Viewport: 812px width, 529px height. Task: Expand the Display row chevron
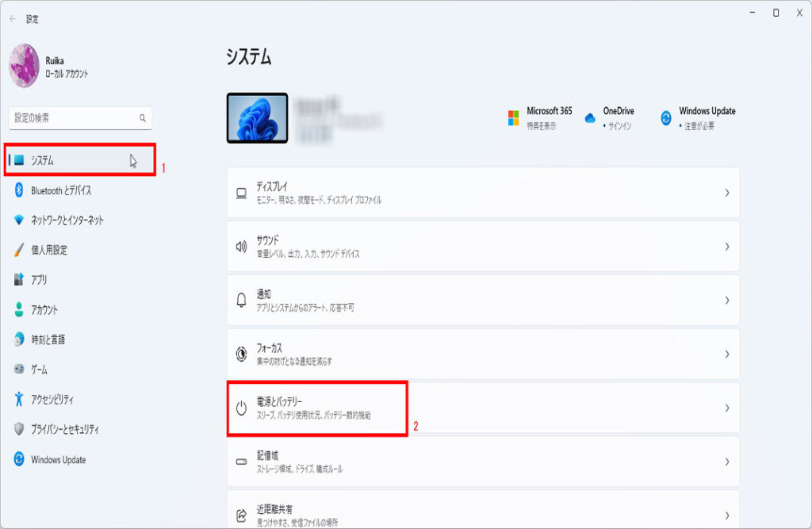pyautogui.click(x=726, y=193)
